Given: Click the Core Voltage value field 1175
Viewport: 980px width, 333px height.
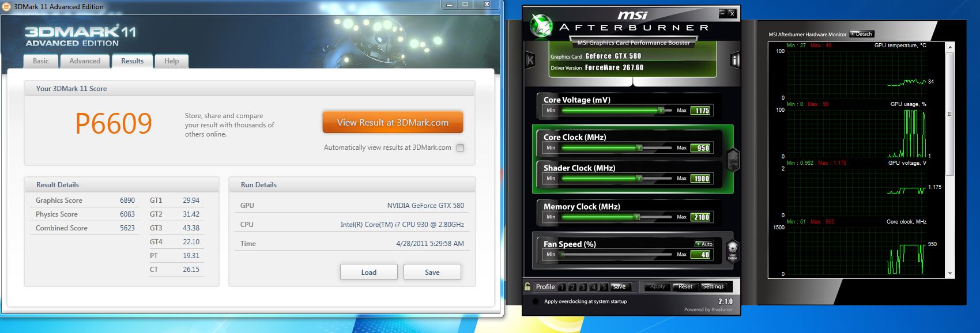Looking at the screenshot, I should (702, 111).
